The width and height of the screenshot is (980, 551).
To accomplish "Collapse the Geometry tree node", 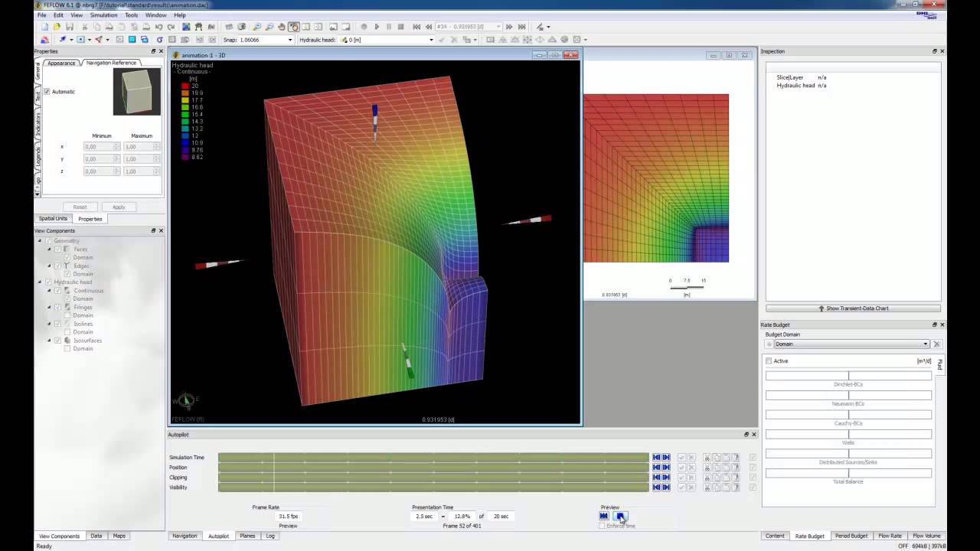I will (41, 241).
